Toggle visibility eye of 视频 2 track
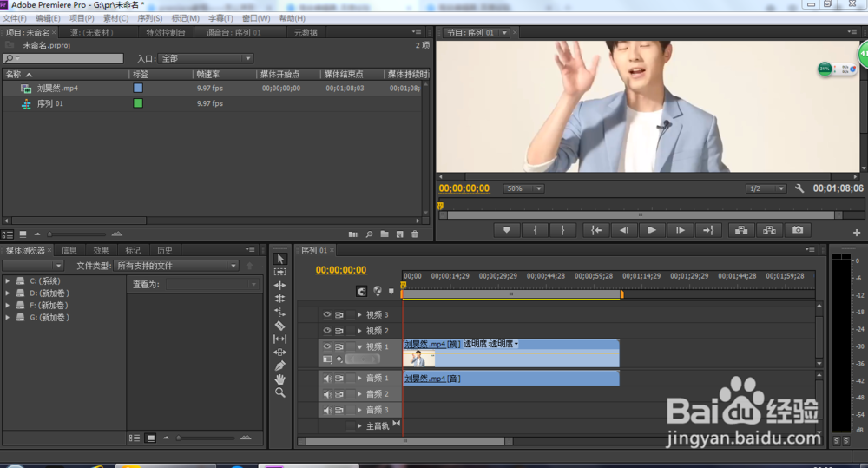 [327, 331]
